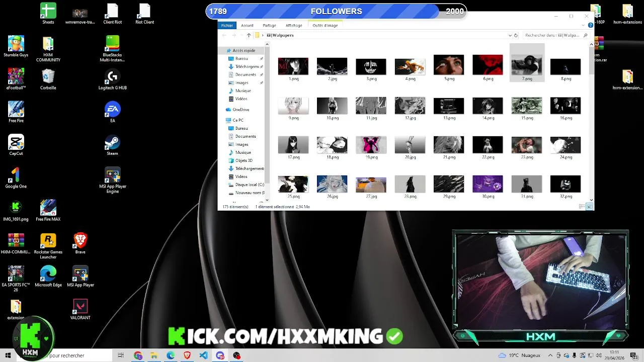Expand the breadcrumb chevron before Walpapers
This screenshot has height=362, width=644.
[x=263, y=35]
